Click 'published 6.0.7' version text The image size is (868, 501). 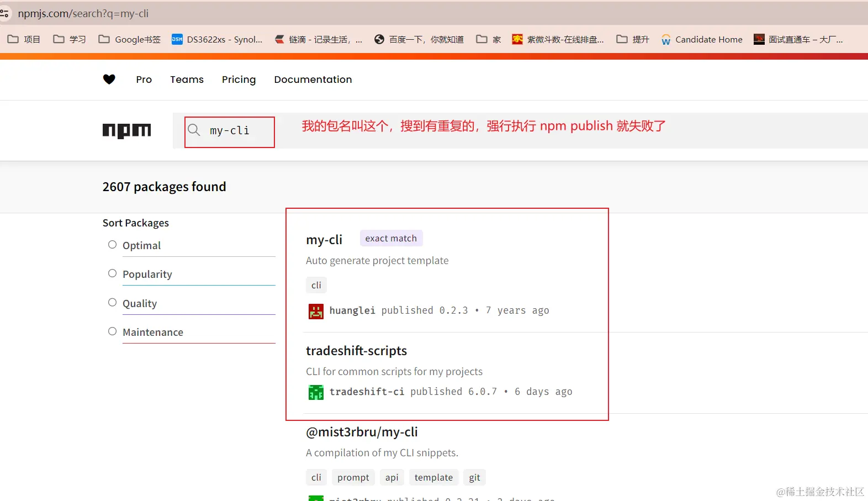(x=453, y=392)
